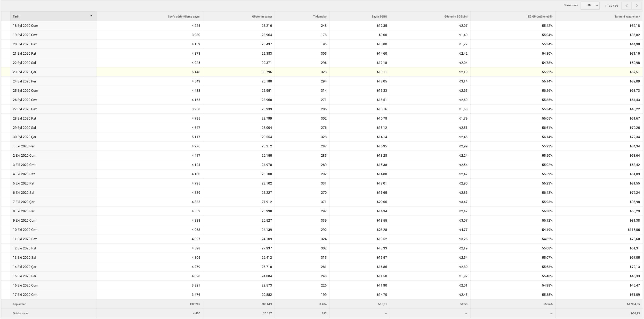This screenshot has height=319, width=644.
Task: Sort by Gösterim BGBM'si column header
Action: tap(456, 16)
